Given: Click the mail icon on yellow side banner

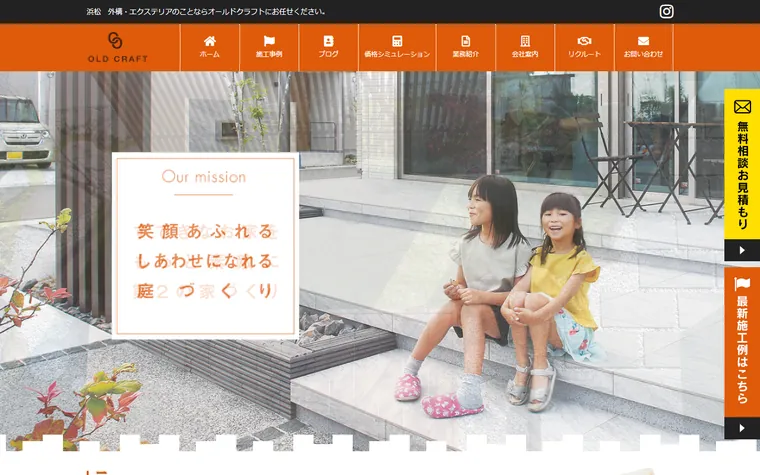Looking at the screenshot, I should point(742,107).
